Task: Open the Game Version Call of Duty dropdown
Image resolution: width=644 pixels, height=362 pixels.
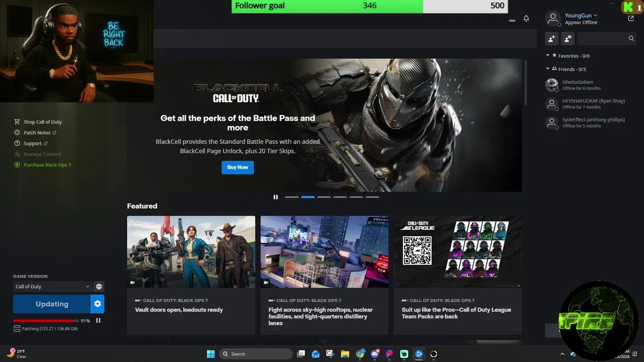Action: 52,287
